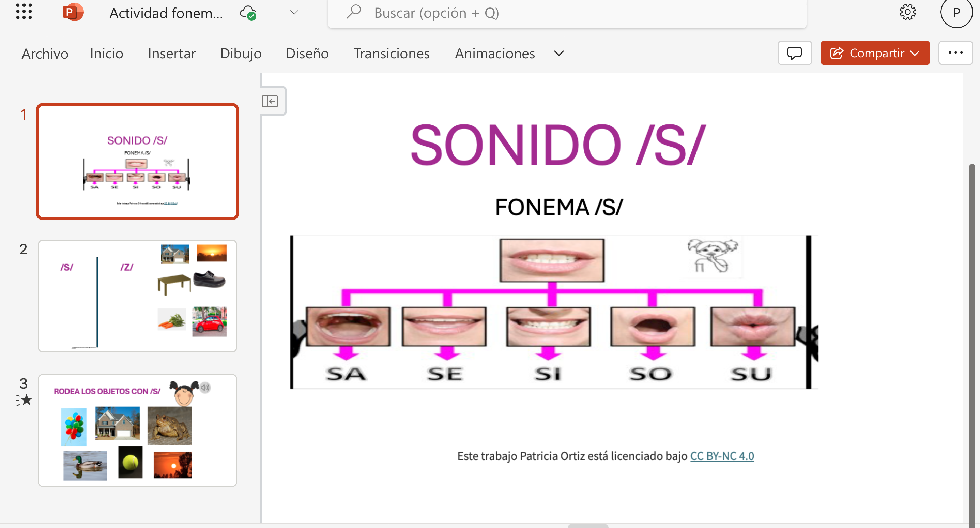980x528 pixels.
Task: Open the Compartir dropdown arrow
Action: tap(915, 53)
